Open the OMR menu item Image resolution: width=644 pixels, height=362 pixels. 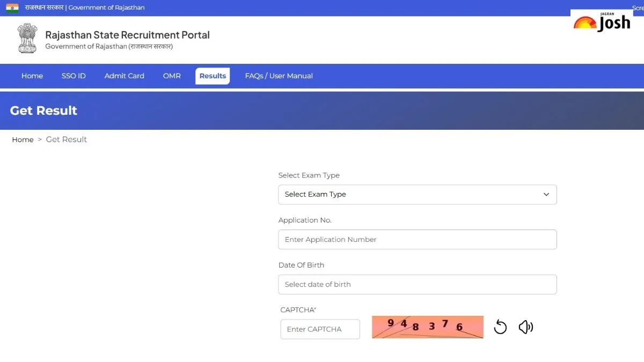[x=172, y=76]
